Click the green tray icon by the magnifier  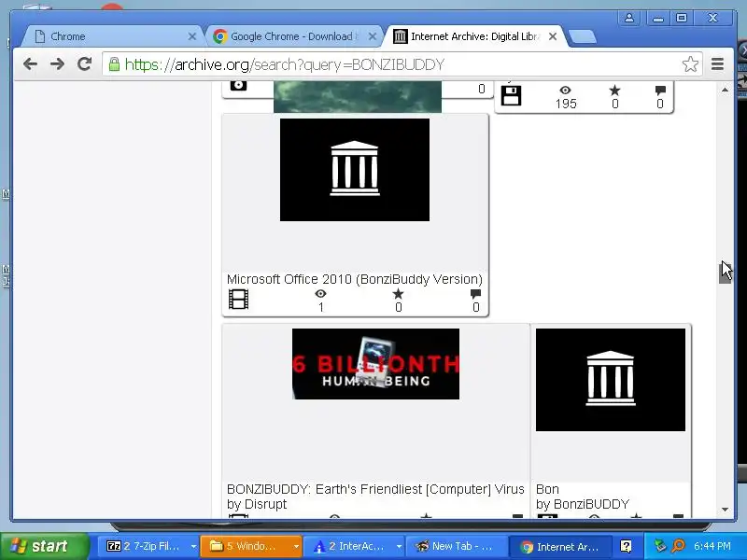coord(660,546)
